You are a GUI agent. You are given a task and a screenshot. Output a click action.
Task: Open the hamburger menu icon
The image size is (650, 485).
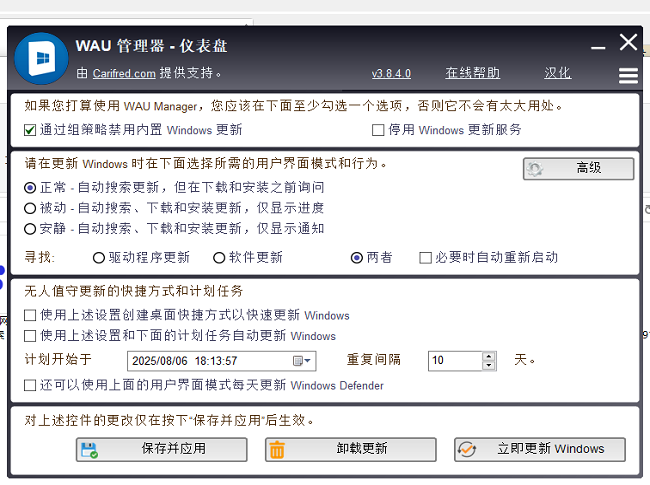tap(628, 75)
